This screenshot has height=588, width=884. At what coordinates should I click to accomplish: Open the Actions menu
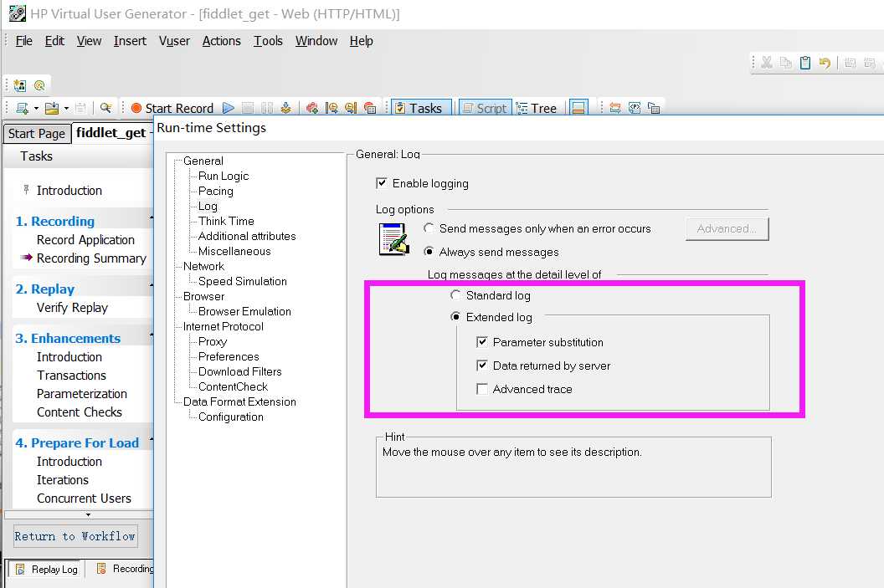click(x=222, y=40)
